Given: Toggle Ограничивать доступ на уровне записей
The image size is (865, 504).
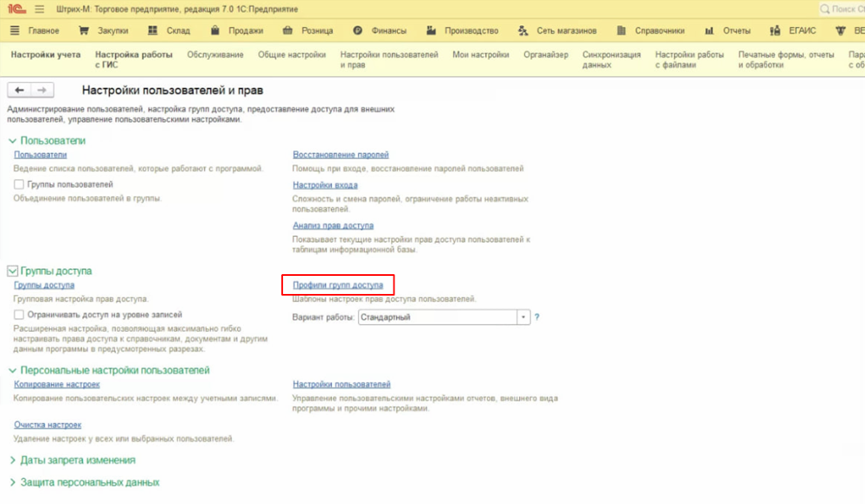Looking at the screenshot, I should point(19,315).
